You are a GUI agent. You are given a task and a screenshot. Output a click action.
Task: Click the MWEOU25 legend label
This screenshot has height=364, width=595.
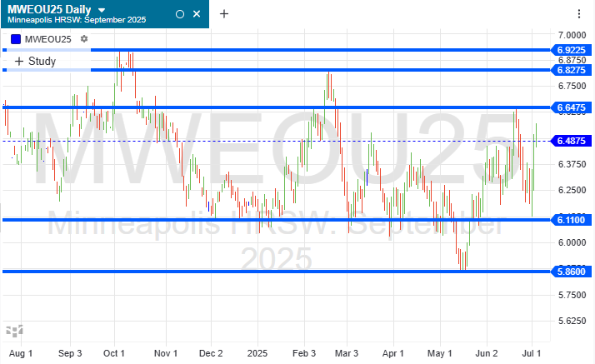(47, 39)
